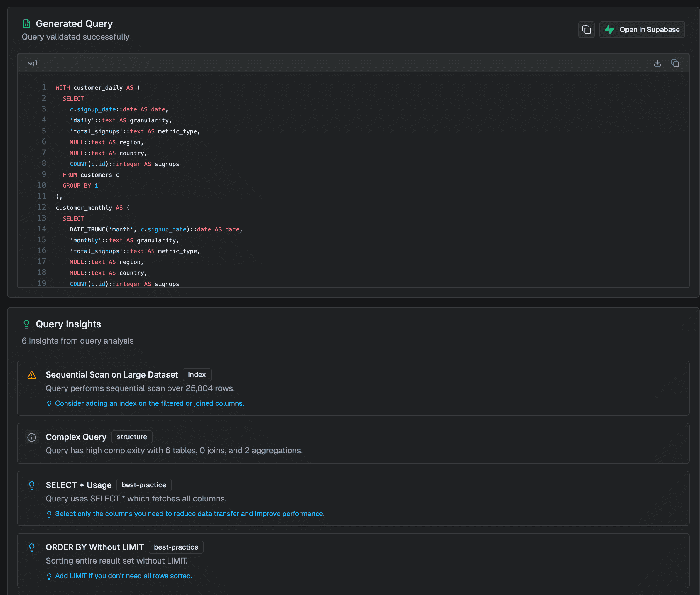This screenshot has width=700, height=595.
Task: Click best-practice tag on ORDER BY insight
Action: click(x=176, y=547)
